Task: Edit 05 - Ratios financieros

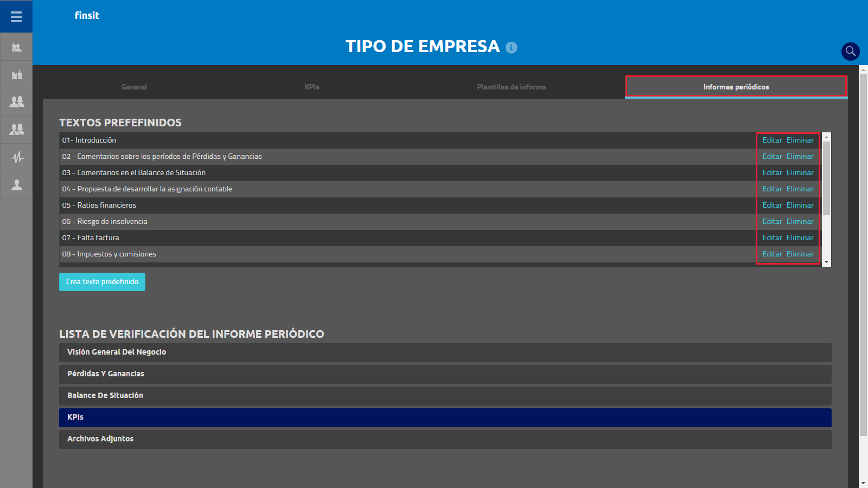Action: coord(772,205)
